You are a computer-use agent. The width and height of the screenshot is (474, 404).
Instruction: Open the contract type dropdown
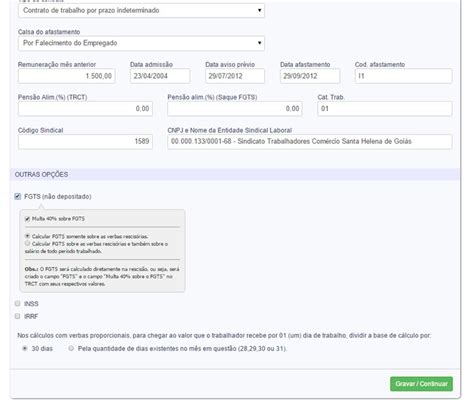coord(141,11)
